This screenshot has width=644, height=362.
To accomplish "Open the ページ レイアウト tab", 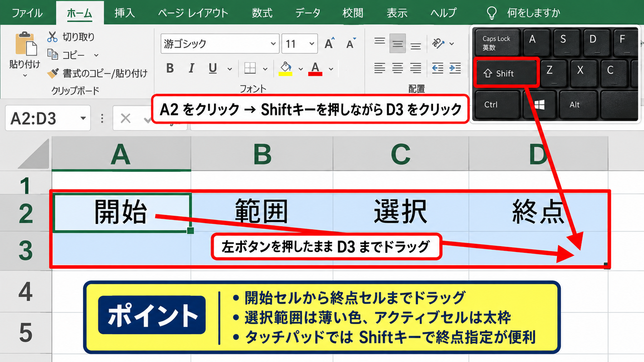I will pyautogui.click(x=193, y=13).
